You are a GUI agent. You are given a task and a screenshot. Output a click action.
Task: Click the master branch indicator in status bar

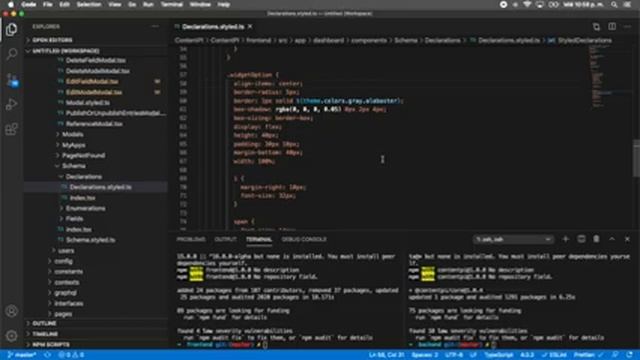(22, 355)
